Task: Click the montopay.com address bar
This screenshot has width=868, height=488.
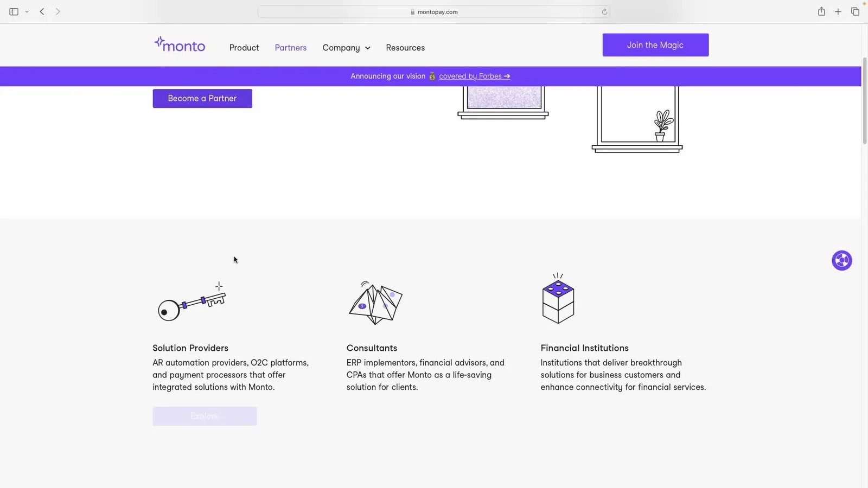Action: (434, 12)
